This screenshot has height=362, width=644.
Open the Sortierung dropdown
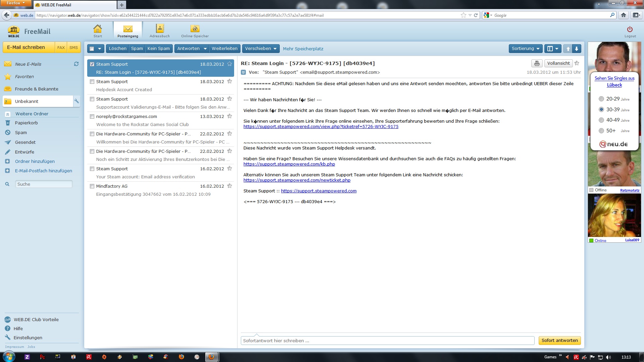(525, 49)
